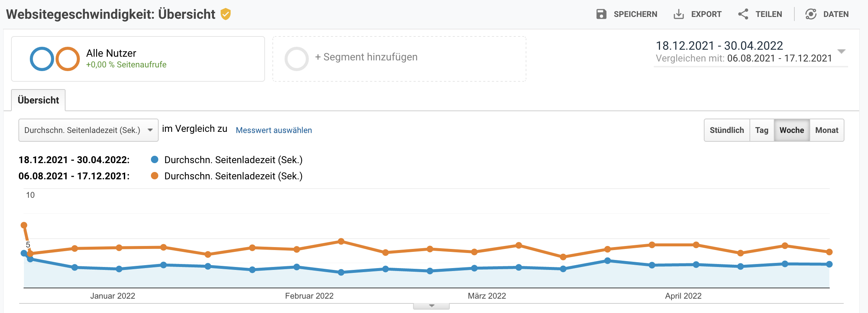Click the empty grey segment circle
868x313 pixels.
pyautogui.click(x=296, y=59)
